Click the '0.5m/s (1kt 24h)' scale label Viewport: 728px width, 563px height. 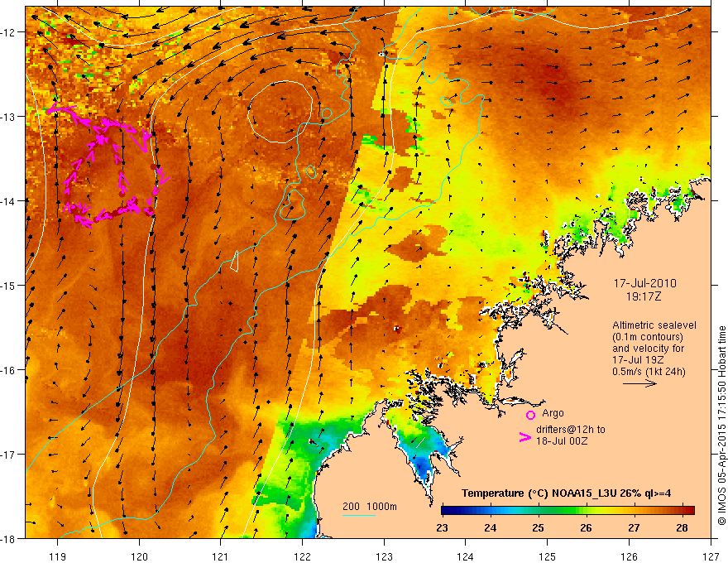(x=649, y=371)
